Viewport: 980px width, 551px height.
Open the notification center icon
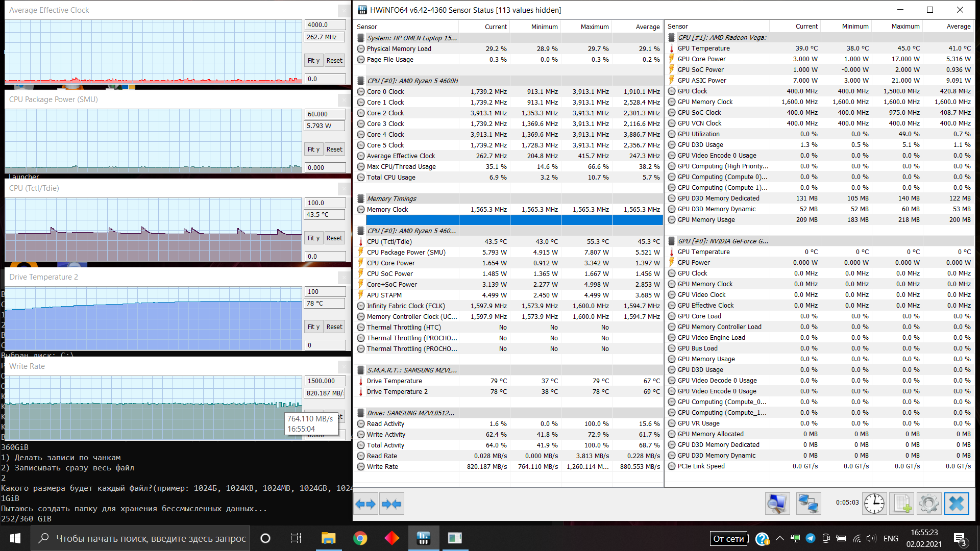(960, 538)
